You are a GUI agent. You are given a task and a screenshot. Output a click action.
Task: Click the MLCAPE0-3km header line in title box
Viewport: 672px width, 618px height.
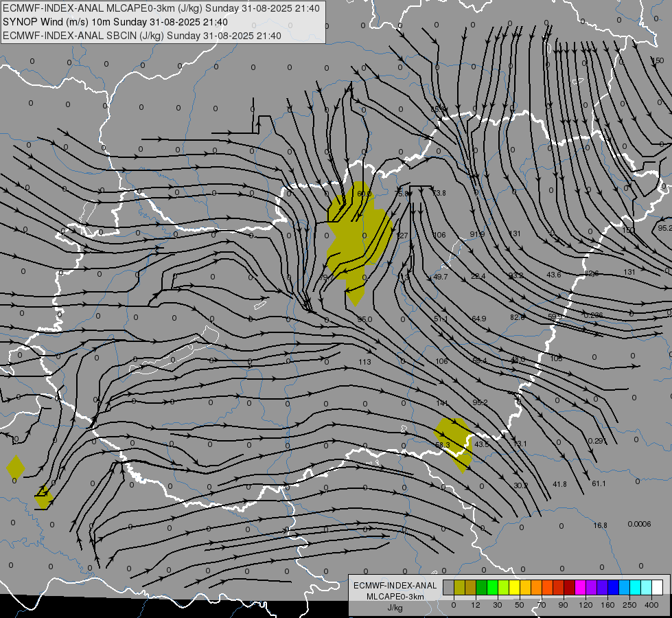pyautogui.click(x=161, y=8)
